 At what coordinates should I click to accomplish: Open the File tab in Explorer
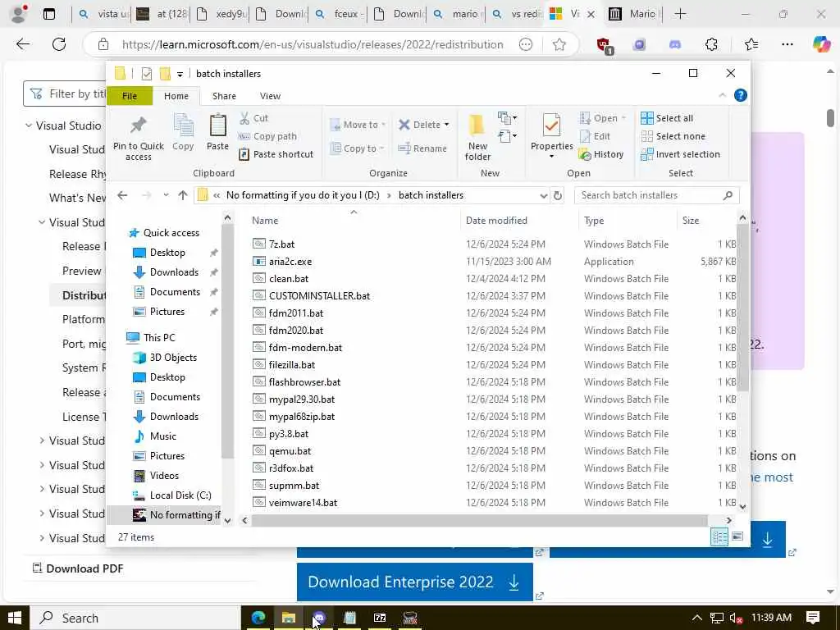[x=130, y=96]
